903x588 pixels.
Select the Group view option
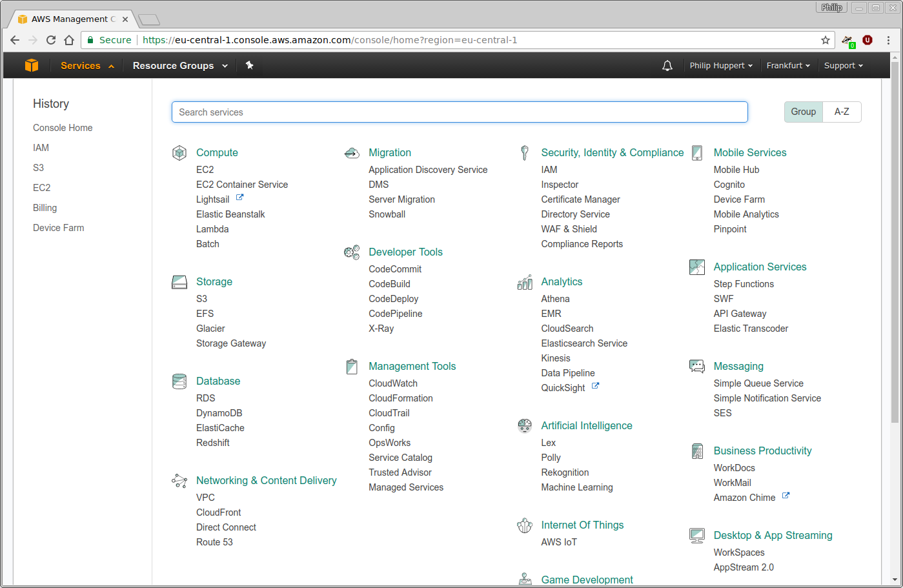coord(803,112)
